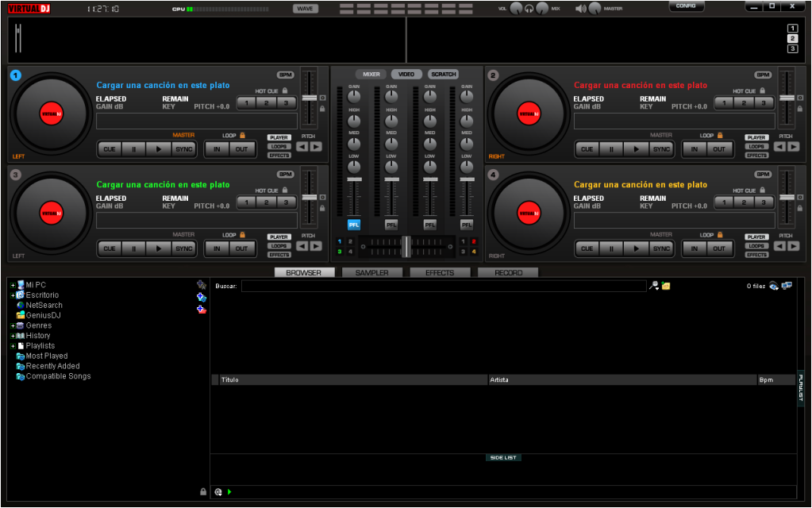Toggle the loop lock on deck 1
The image size is (812, 508).
pos(242,135)
